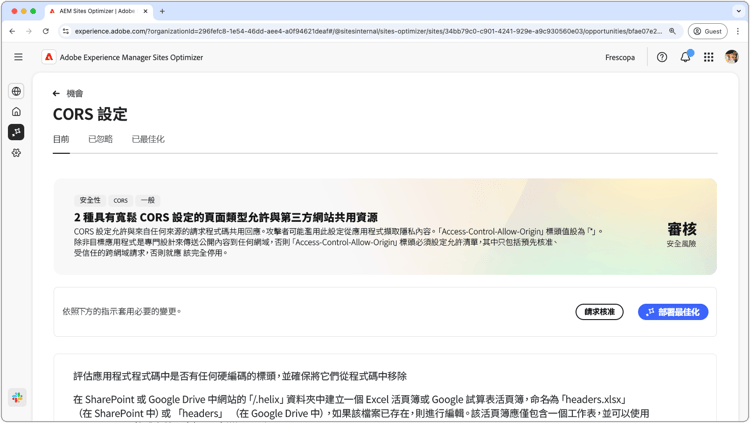Screen dimensions: 750x423
Task: Switch to the 已最佳化 tab
Action: [148, 139]
